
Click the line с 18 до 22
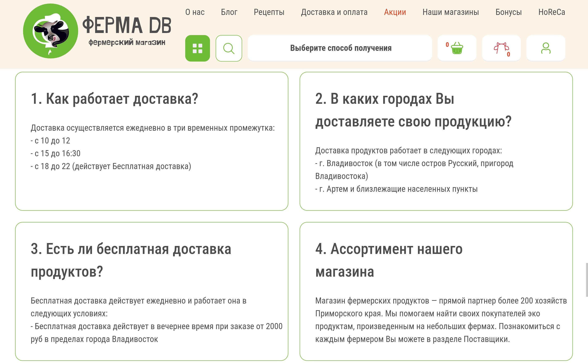tap(111, 166)
